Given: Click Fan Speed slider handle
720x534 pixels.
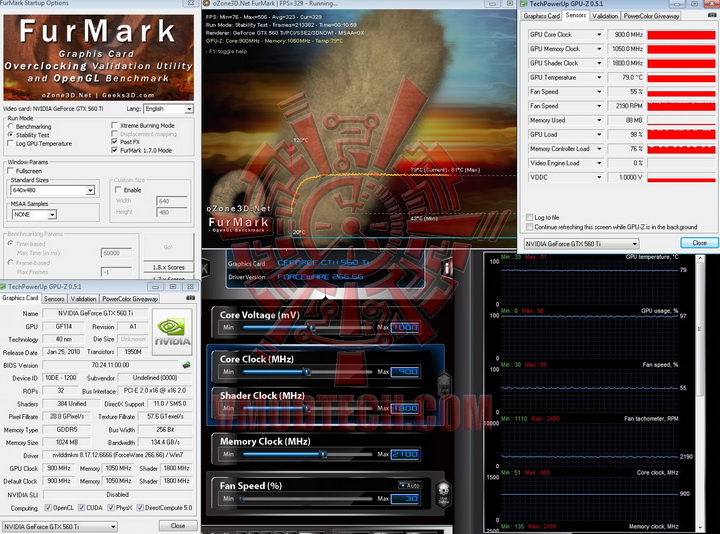Looking at the screenshot, I should point(241,499).
